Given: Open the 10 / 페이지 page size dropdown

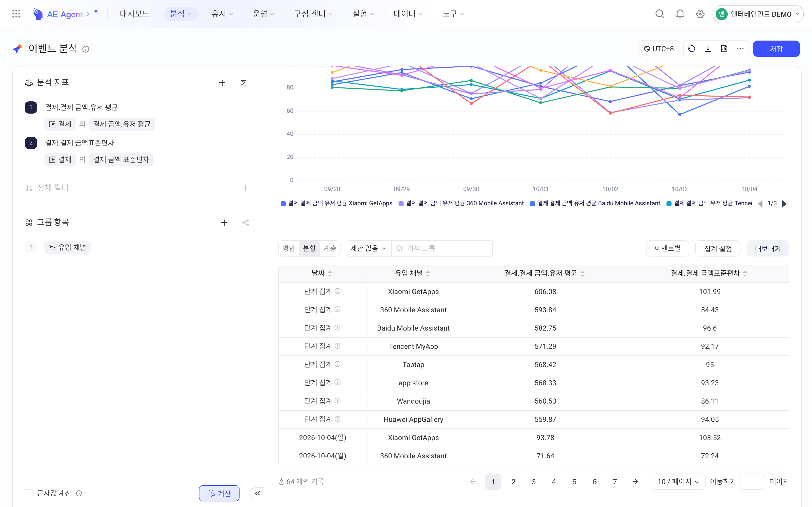Looking at the screenshot, I should [679, 481].
